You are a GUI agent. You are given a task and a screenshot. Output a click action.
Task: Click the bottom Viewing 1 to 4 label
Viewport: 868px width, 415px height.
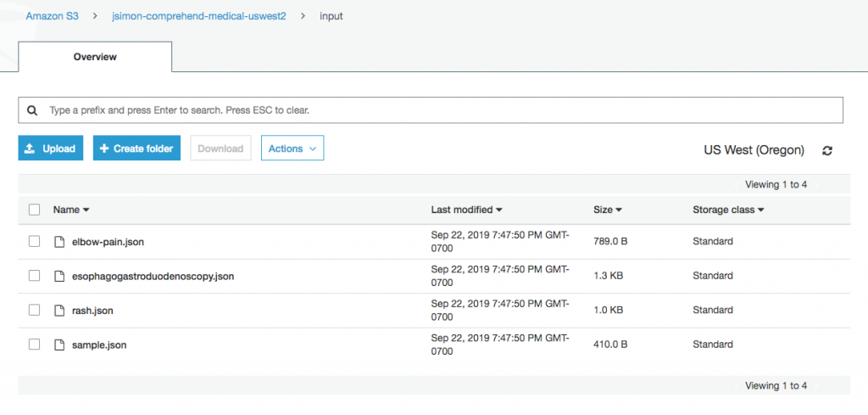[776, 385]
